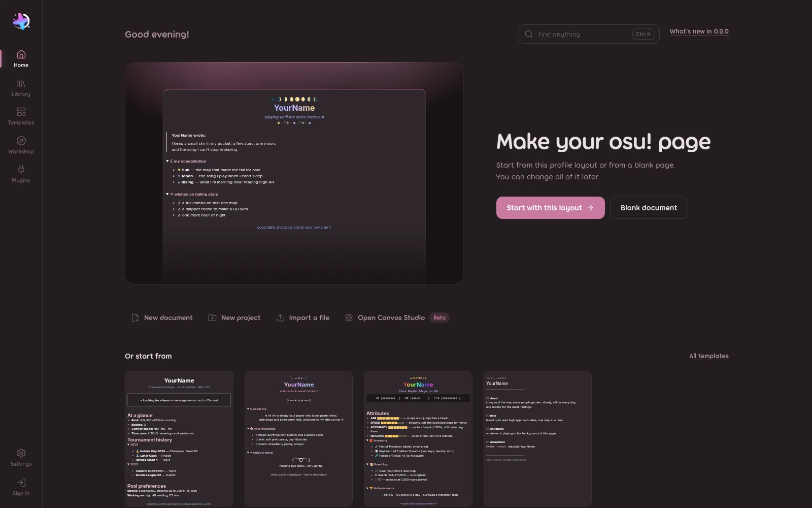
Task: Click the large moon-phase profile preview
Action: tap(294, 173)
